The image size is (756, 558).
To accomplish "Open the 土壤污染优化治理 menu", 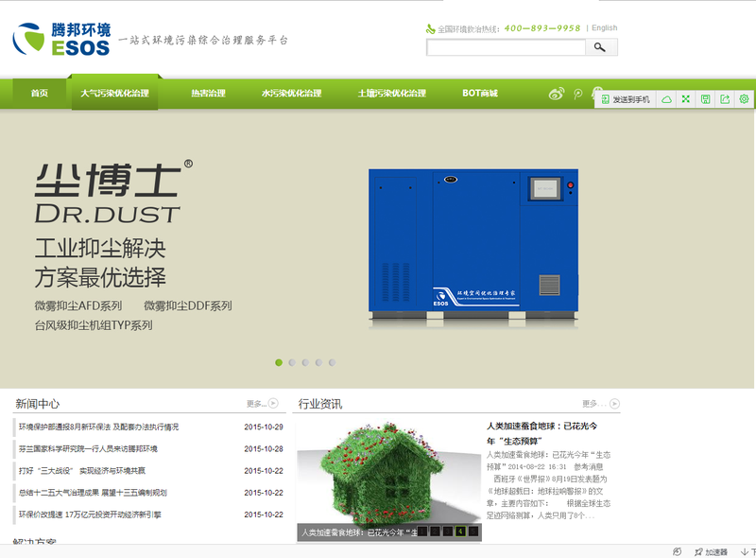I will 392,94.
